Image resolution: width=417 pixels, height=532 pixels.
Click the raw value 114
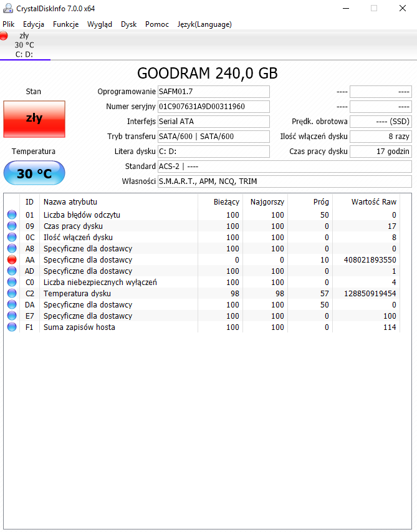(390, 327)
